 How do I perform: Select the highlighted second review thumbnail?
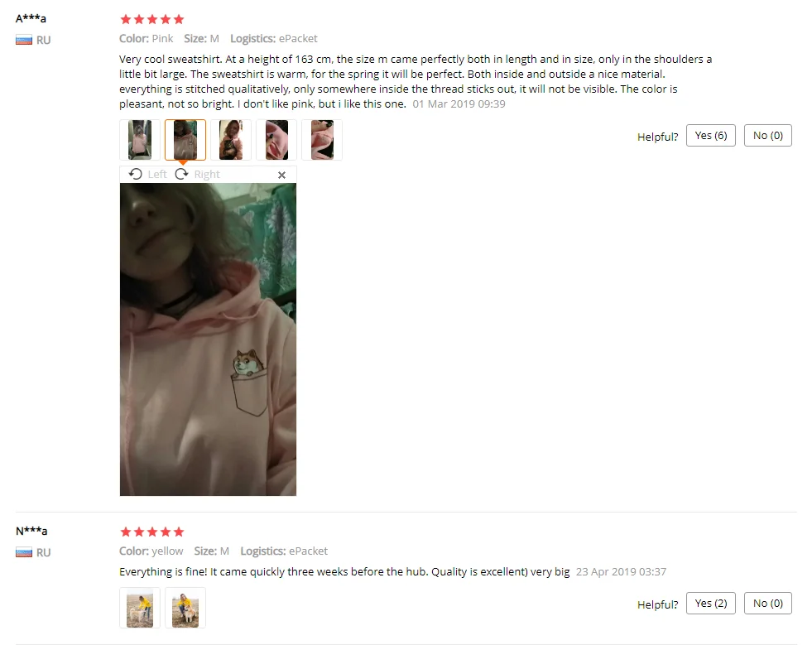(x=185, y=140)
